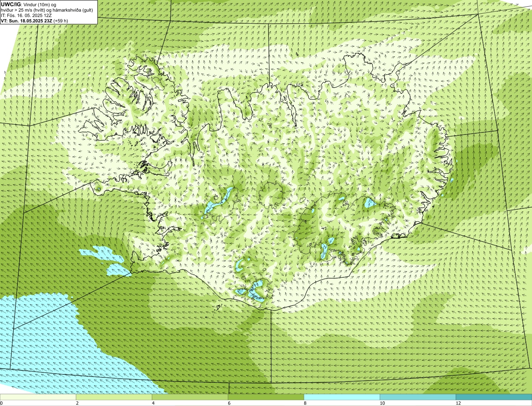This screenshot has width=532, height=406.
Task: Click the legend tick label '12'
Action: 458,403
